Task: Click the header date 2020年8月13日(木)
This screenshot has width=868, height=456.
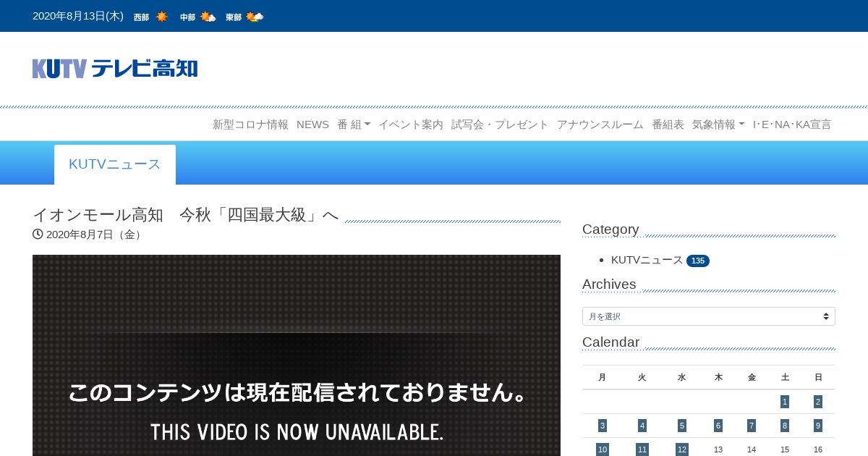Action: [78, 16]
